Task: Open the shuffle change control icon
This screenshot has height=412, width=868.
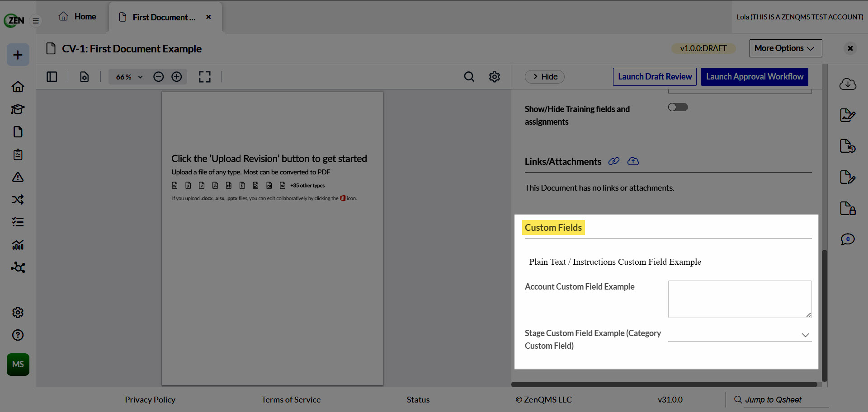Action: [18, 199]
